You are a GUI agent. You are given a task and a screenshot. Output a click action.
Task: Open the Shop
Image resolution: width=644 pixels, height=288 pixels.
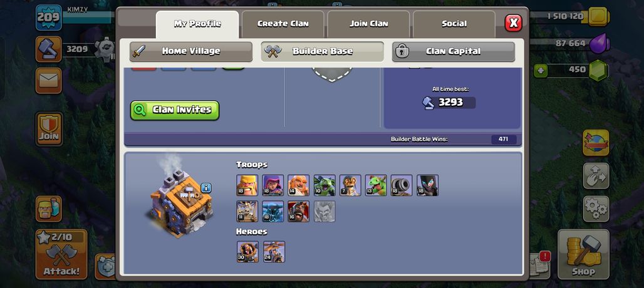pyautogui.click(x=584, y=254)
